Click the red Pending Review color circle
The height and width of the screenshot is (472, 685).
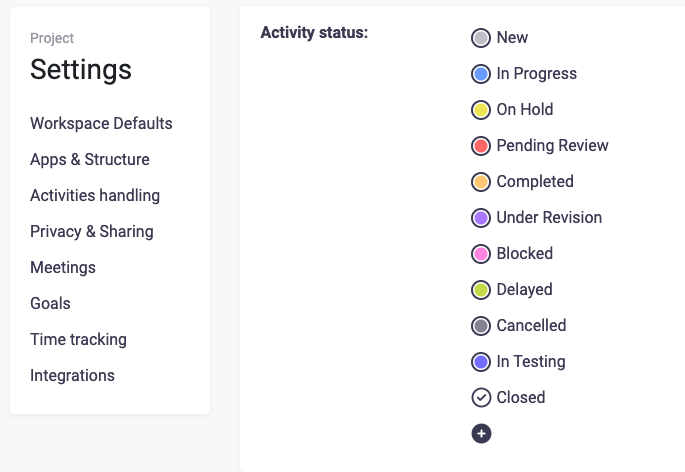[481, 146]
